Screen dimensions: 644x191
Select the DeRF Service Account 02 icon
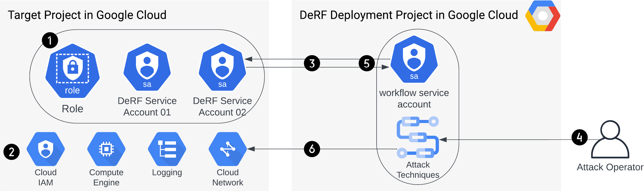[x=222, y=67]
